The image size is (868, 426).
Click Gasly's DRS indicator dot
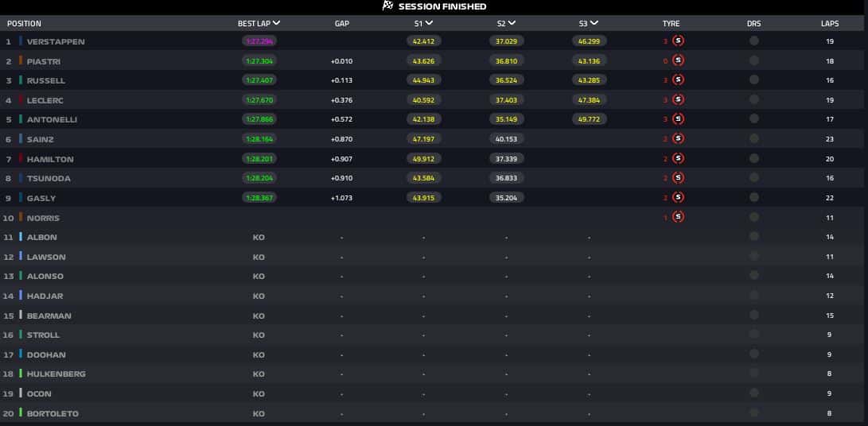click(x=754, y=197)
